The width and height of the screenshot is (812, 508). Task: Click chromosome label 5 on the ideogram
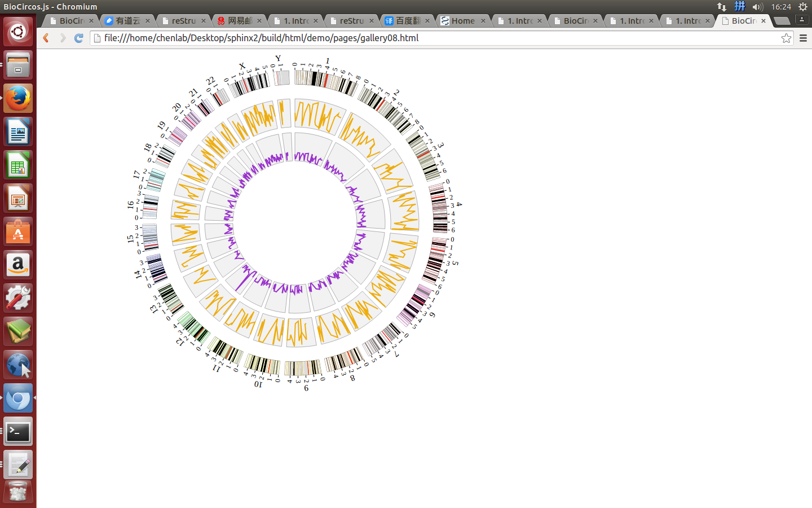click(456, 263)
